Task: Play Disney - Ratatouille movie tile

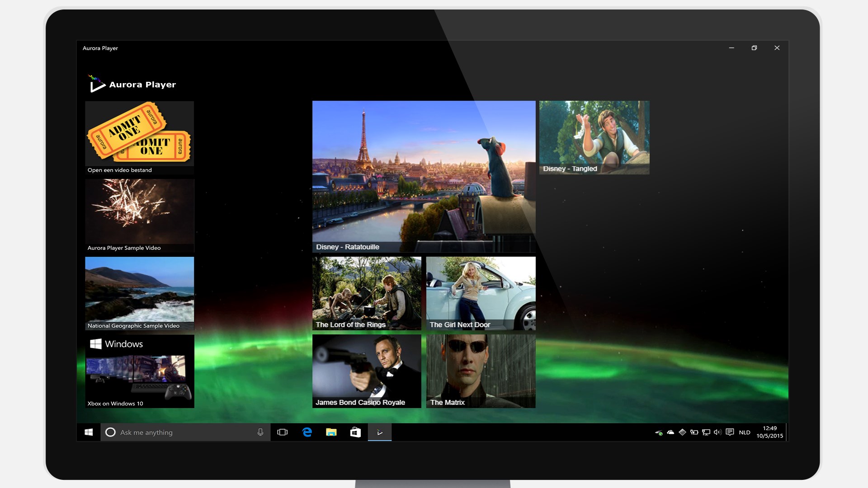Action: pos(424,176)
